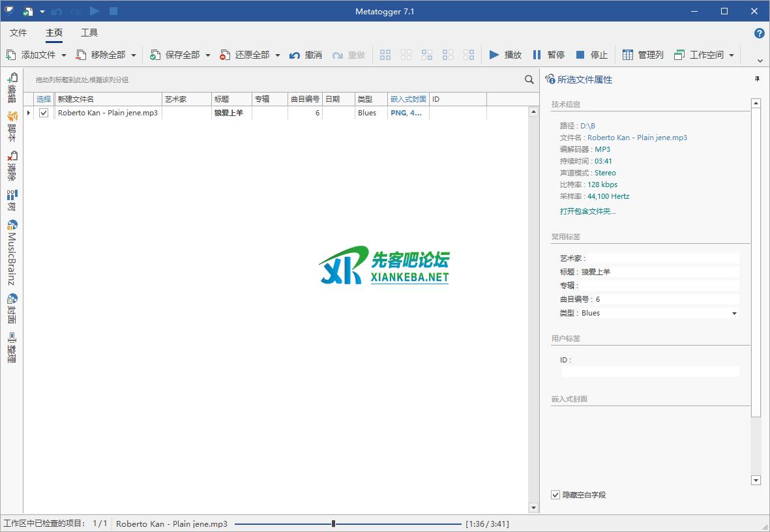The image size is (770, 532).
Task: Expand the 工作空间 workspace dropdown
Action: point(732,55)
